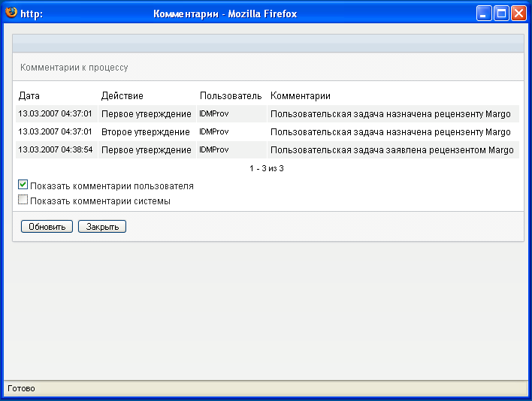Select the 13.03.2007 04:38:54 date cell
The image size is (532, 401).
(55, 150)
